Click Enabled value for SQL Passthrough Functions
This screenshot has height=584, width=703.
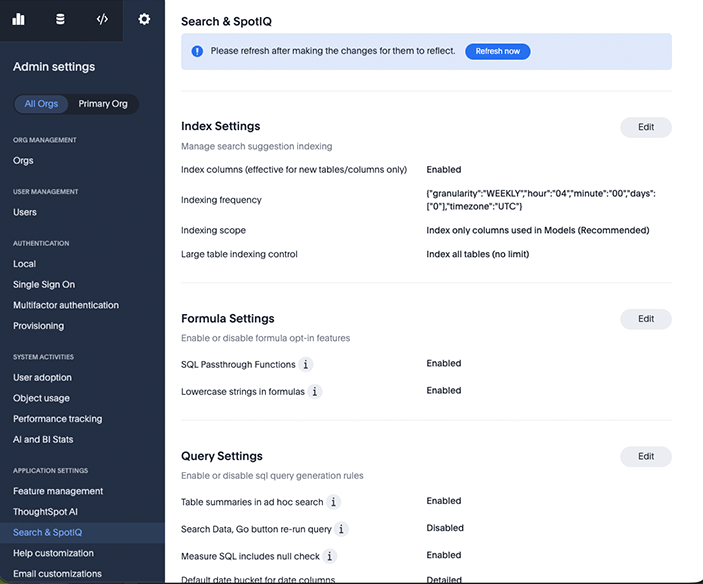pyautogui.click(x=444, y=363)
